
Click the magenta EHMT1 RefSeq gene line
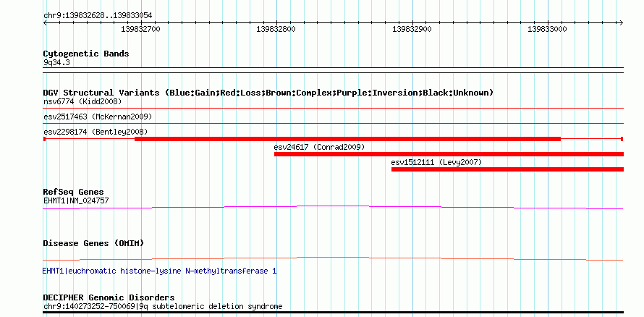333,207
